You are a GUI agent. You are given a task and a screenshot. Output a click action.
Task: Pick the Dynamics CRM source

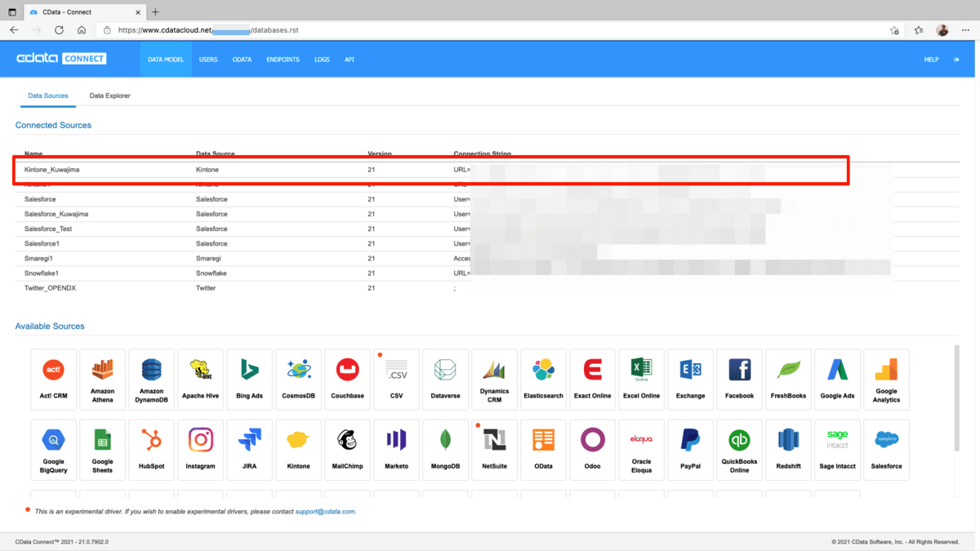[494, 380]
